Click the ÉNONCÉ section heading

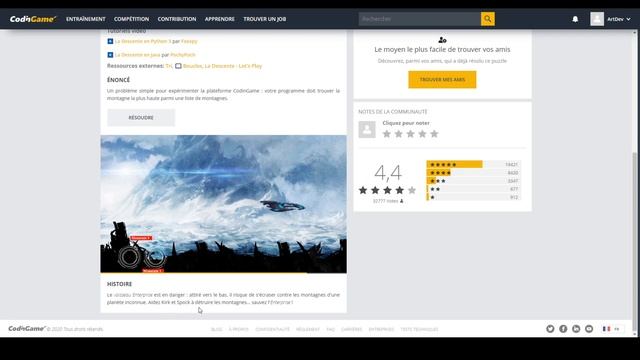coord(118,80)
